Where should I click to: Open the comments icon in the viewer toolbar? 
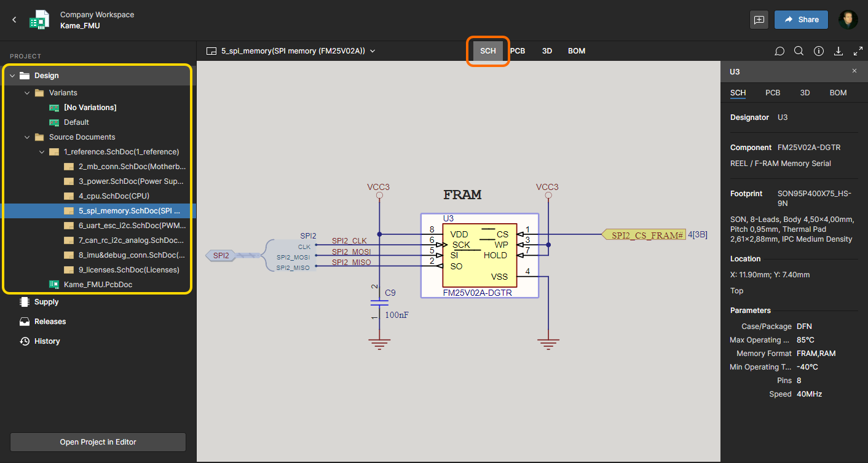(779, 51)
